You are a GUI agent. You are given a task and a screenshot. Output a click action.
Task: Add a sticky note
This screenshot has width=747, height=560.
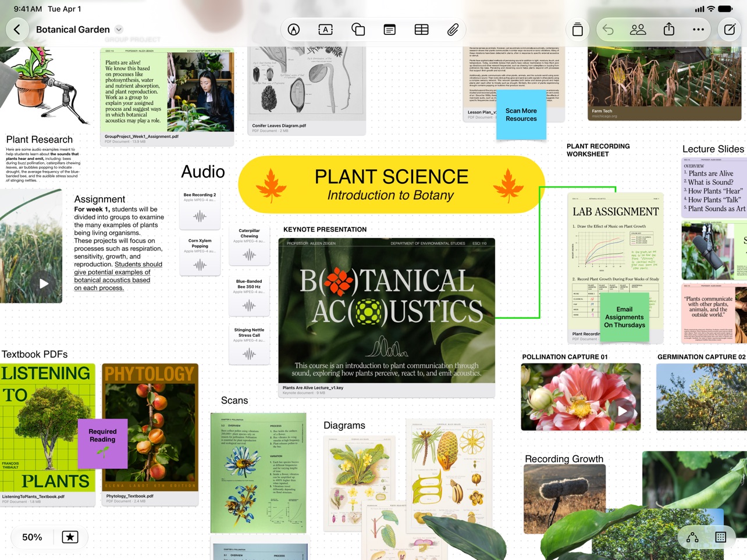(x=390, y=30)
